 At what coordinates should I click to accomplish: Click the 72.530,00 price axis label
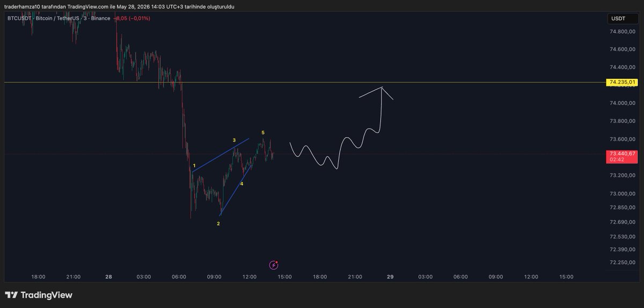coord(623,237)
